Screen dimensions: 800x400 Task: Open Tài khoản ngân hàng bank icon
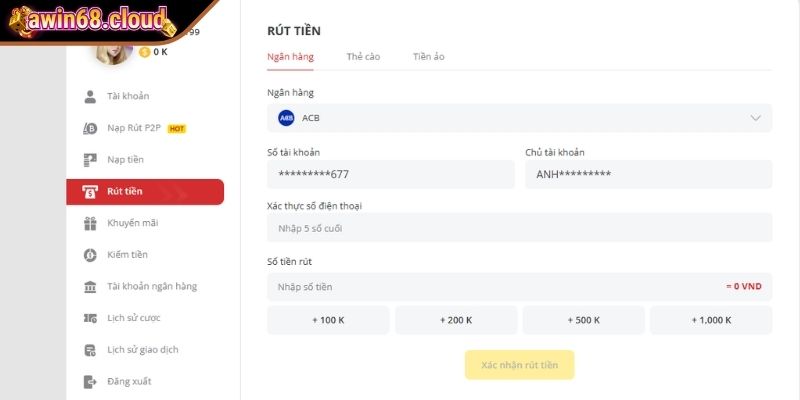click(x=89, y=287)
